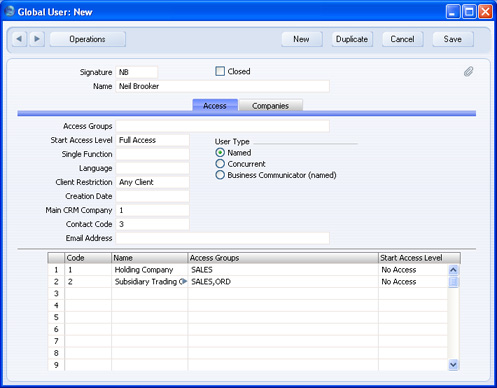Viewport: 497px width, 388px height.
Task: Select Named user type
Action: pos(220,152)
